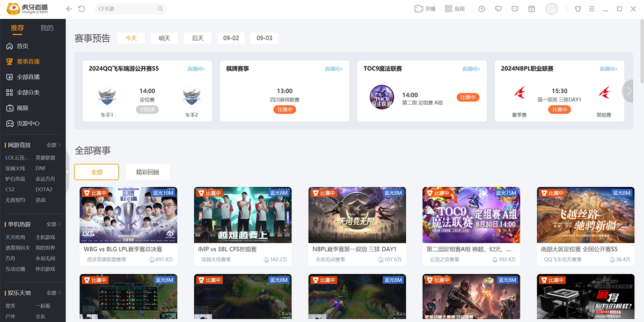
Task: Start streaming with 开播 button
Action: click(425, 9)
